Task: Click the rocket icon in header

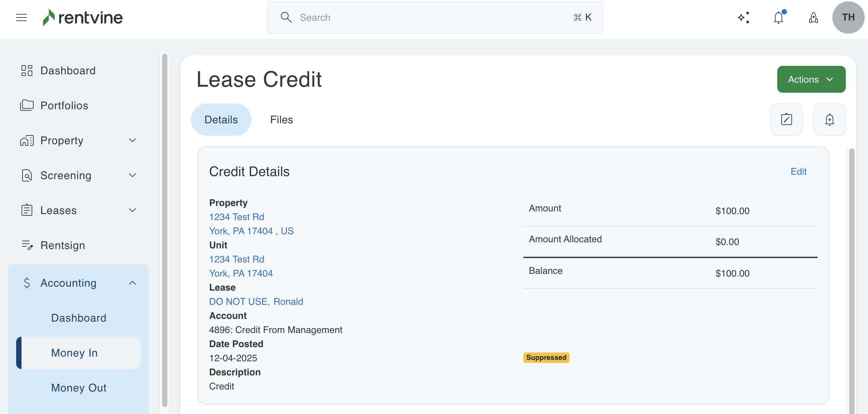Action: [x=813, y=17]
